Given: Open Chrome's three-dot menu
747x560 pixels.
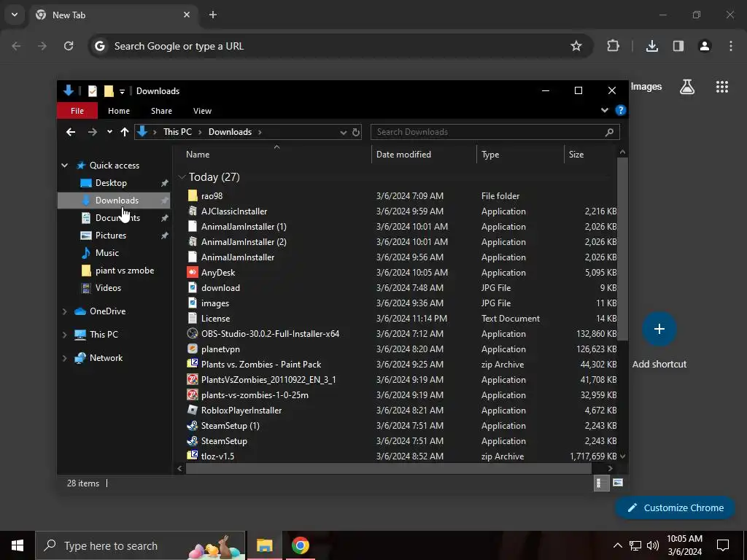Looking at the screenshot, I should tap(731, 46).
